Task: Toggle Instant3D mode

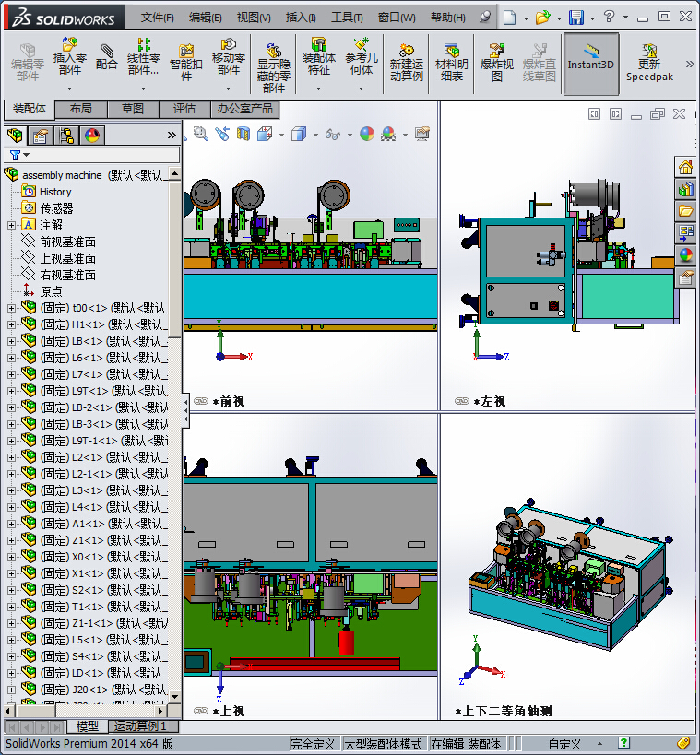Action: coord(590,63)
